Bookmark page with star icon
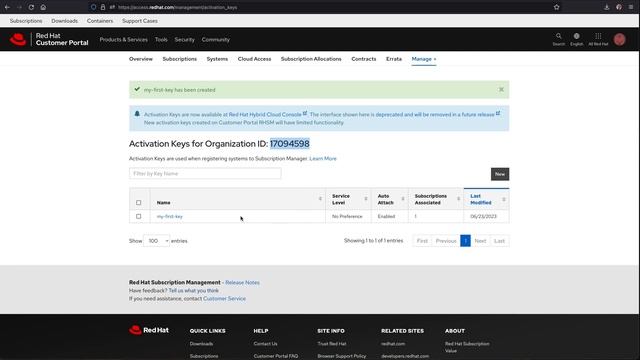This screenshot has height=360, width=640. coord(556,7)
